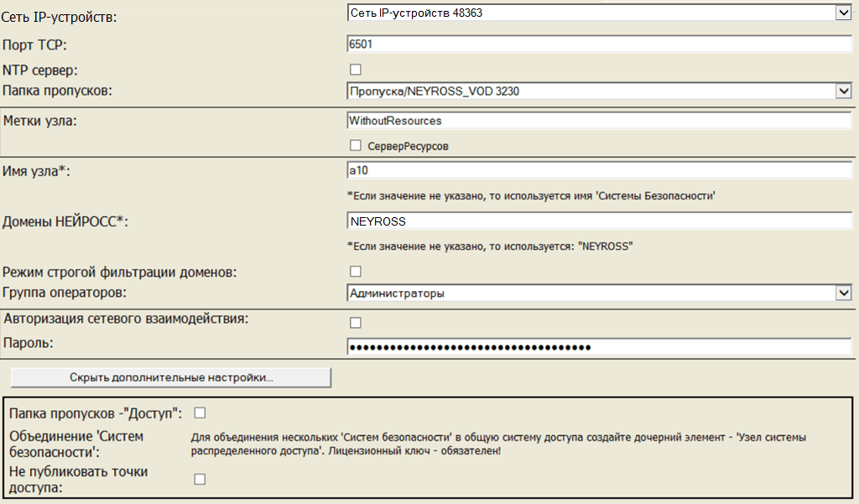Expand the 'Папка пропусков' dropdown arrow
859x504 pixels.
843,91
